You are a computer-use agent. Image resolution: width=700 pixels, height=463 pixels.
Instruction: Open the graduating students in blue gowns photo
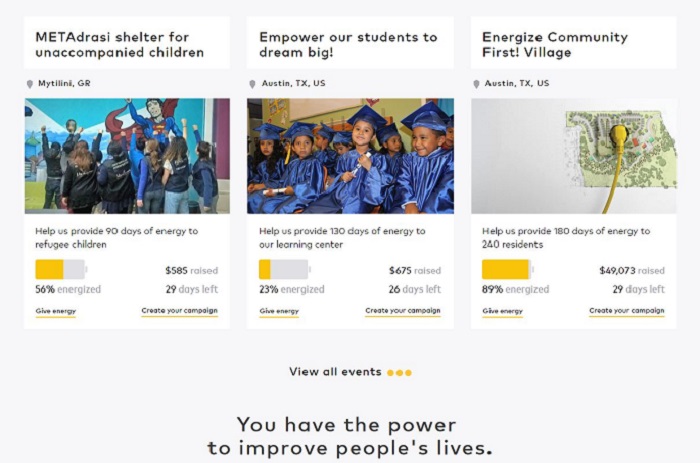[350, 156]
